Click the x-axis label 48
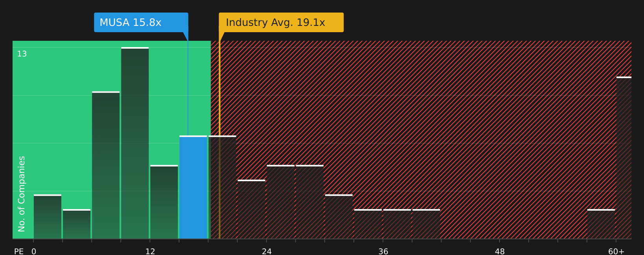This screenshot has height=255, width=644. tap(499, 251)
